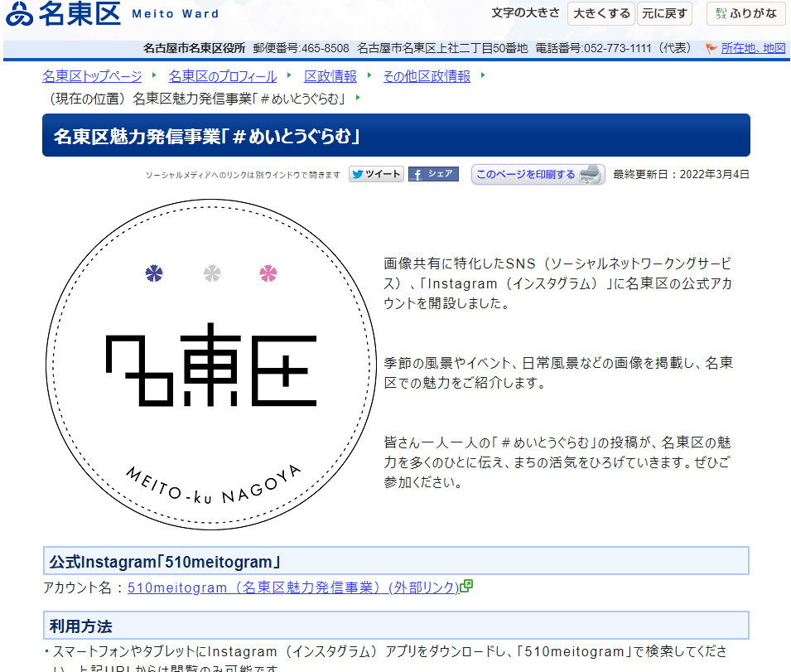
Task: Click 文字の大きさ label
Action: coord(526,13)
